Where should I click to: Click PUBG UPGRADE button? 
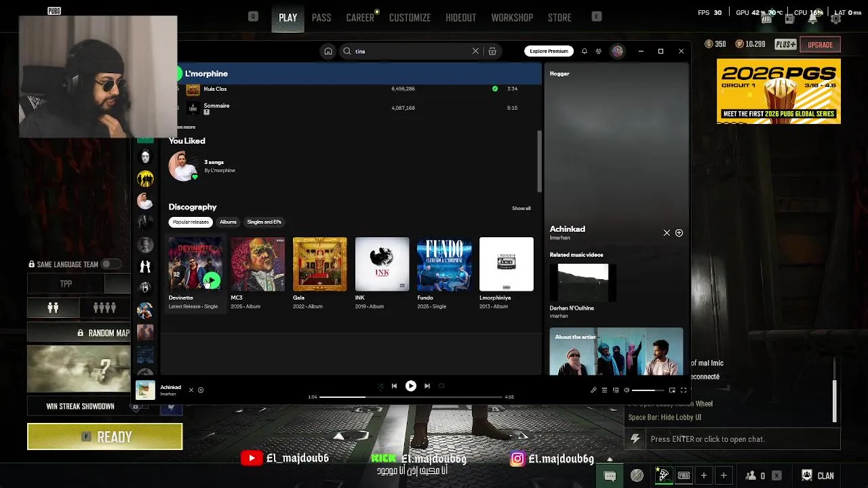point(820,45)
